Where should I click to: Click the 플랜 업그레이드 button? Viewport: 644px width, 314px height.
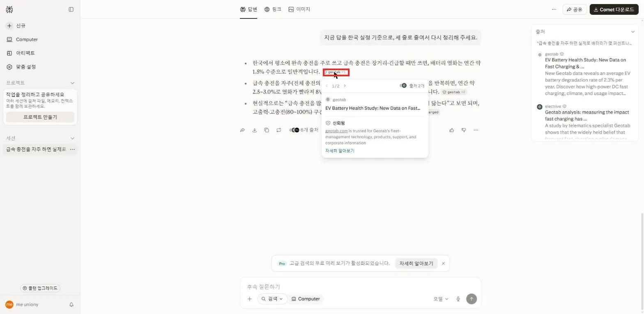(x=40, y=288)
